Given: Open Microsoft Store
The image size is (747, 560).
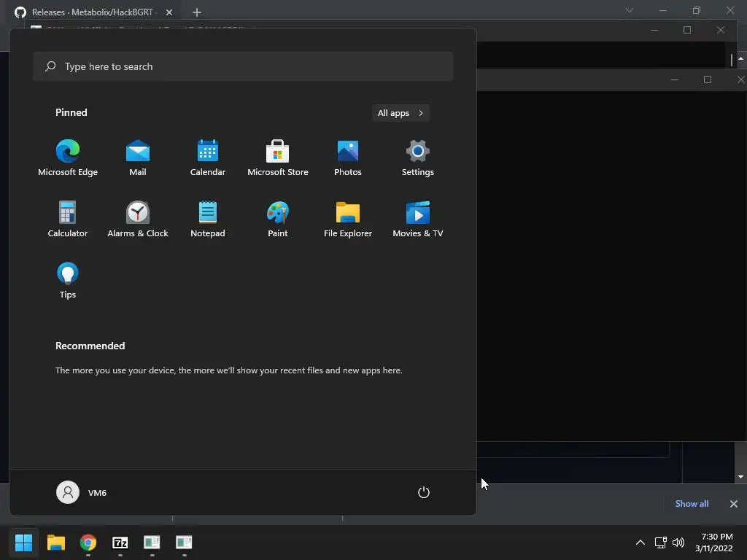Looking at the screenshot, I should coord(278,158).
